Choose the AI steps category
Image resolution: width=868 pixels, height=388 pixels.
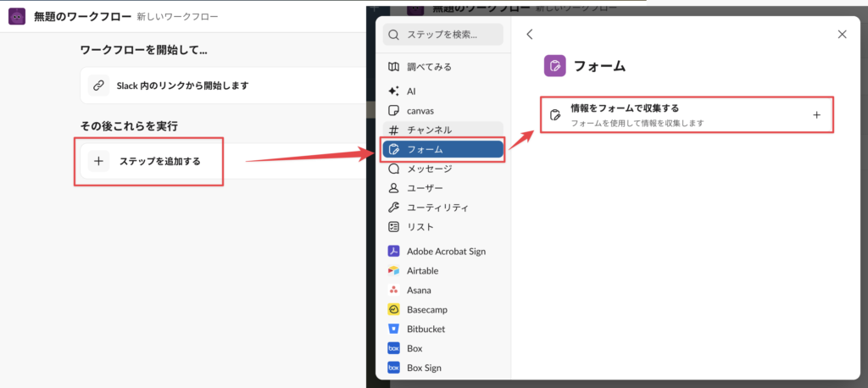click(411, 91)
